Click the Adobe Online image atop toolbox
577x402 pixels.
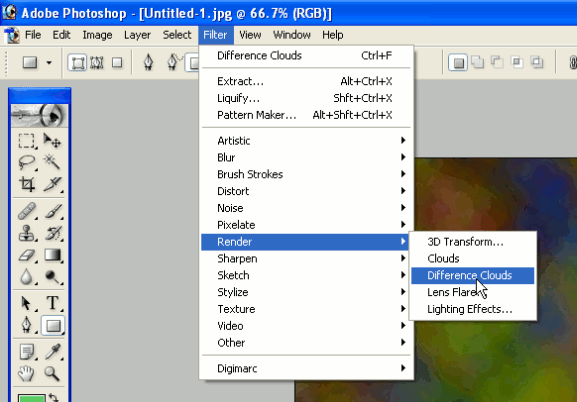39,116
